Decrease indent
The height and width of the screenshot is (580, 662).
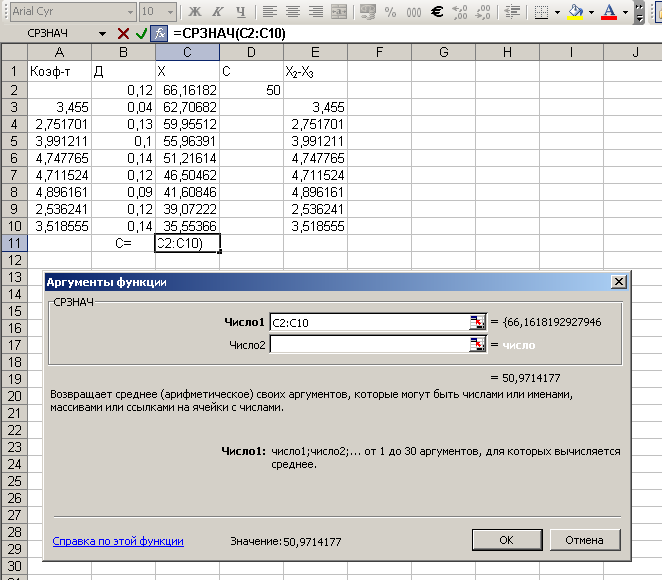[x=512, y=11]
